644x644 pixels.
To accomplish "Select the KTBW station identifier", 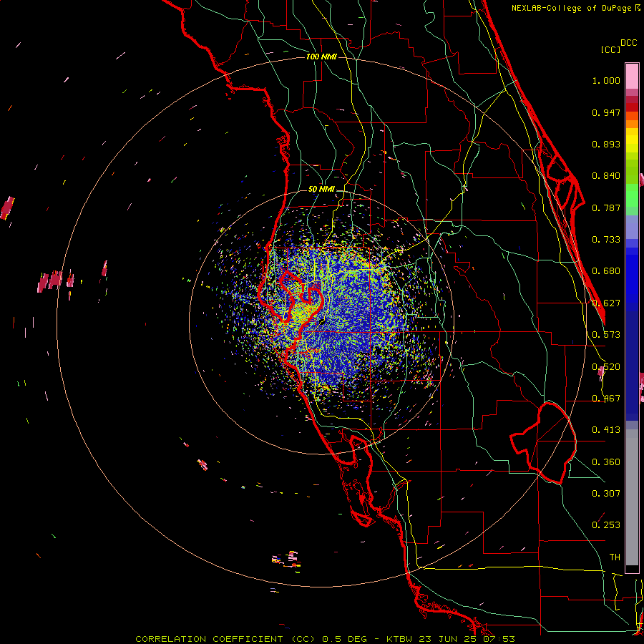I will [x=401, y=639].
